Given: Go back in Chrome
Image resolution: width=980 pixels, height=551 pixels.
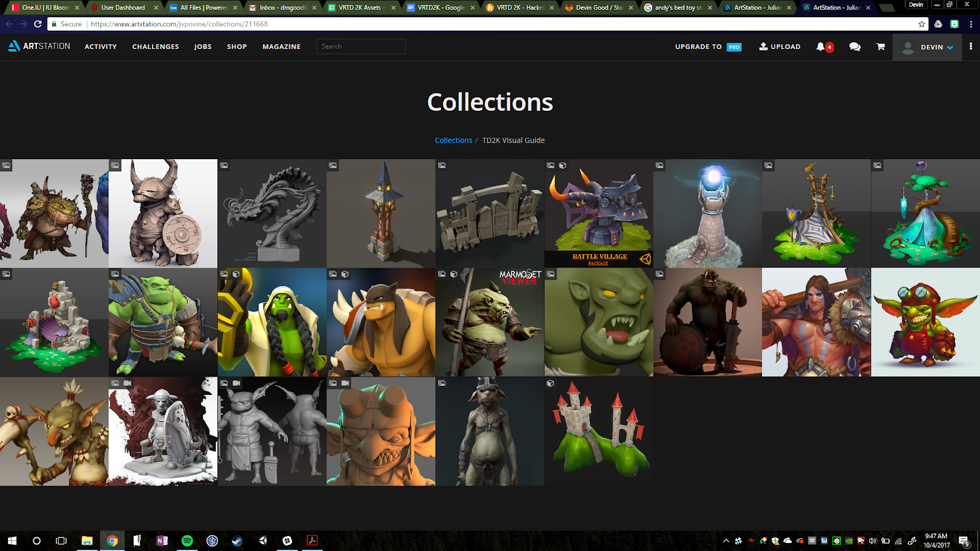Looking at the screenshot, I should [9, 24].
